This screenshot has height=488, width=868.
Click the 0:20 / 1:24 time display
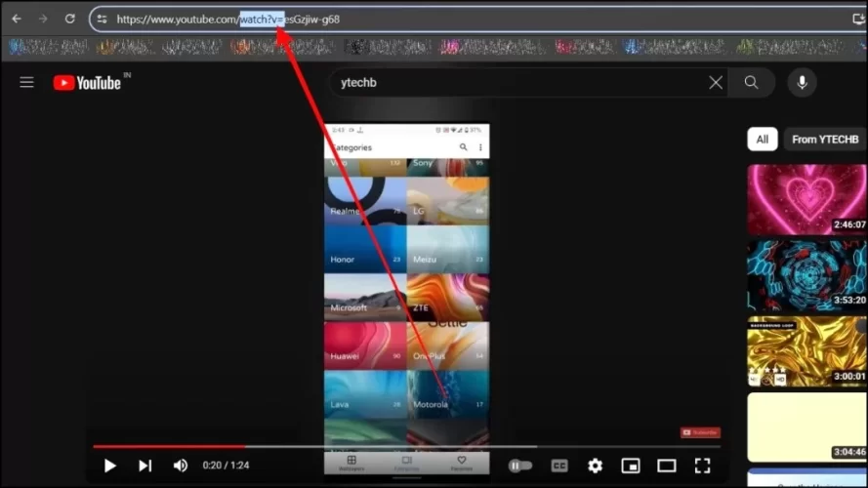[x=226, y=466]
